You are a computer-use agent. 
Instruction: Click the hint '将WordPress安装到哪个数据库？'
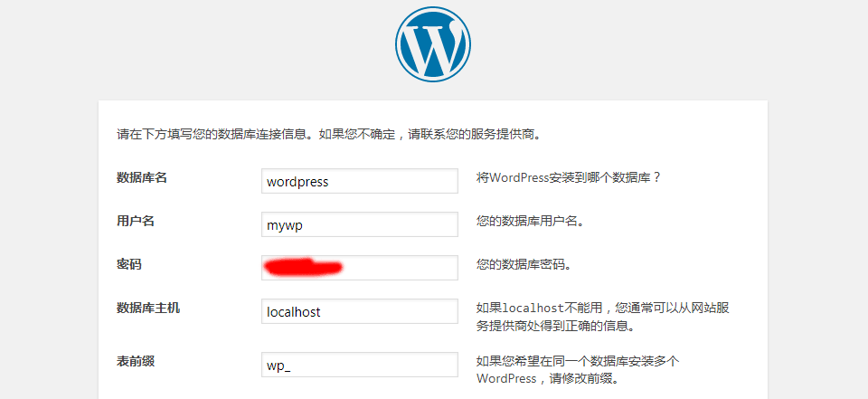570,177
